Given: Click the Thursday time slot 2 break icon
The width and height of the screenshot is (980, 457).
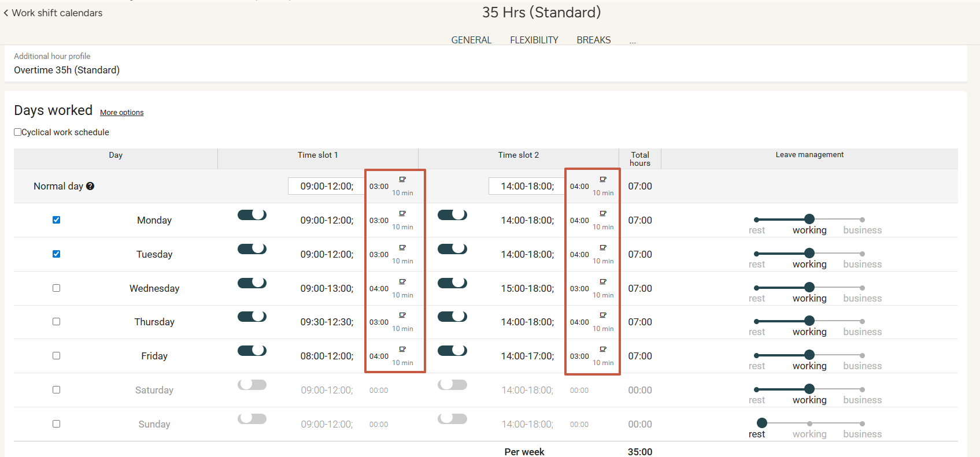Looking at the screenshot, I should point(602,315).
